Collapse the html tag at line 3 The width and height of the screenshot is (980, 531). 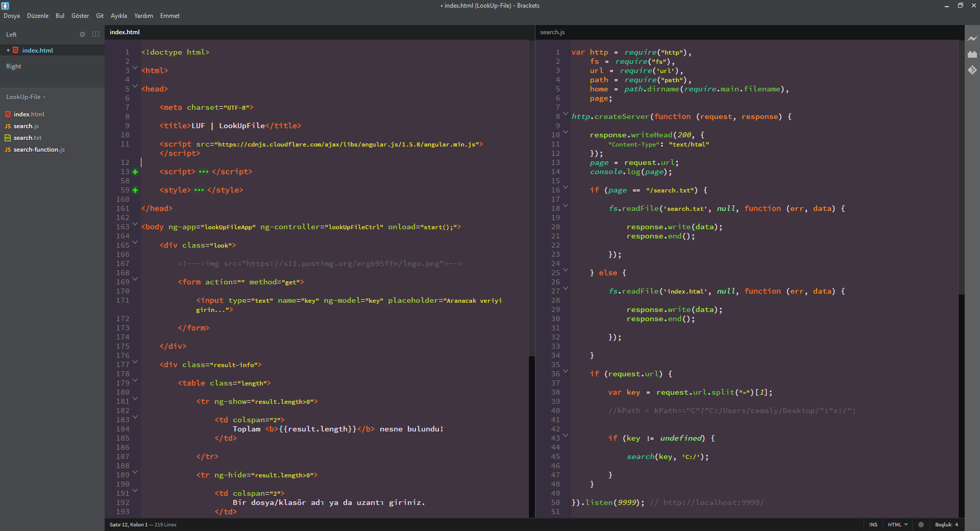135,67
